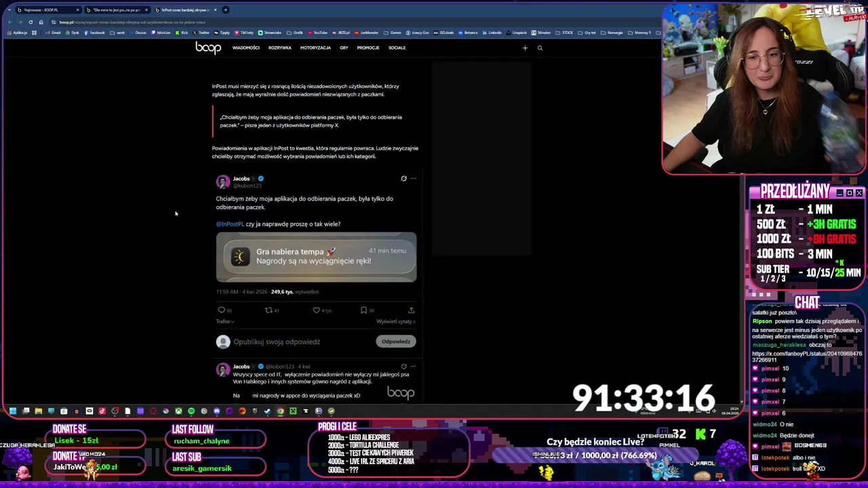868x488 pixels.
Task: Open Games bookmarks folder
Action: [393, 33]
